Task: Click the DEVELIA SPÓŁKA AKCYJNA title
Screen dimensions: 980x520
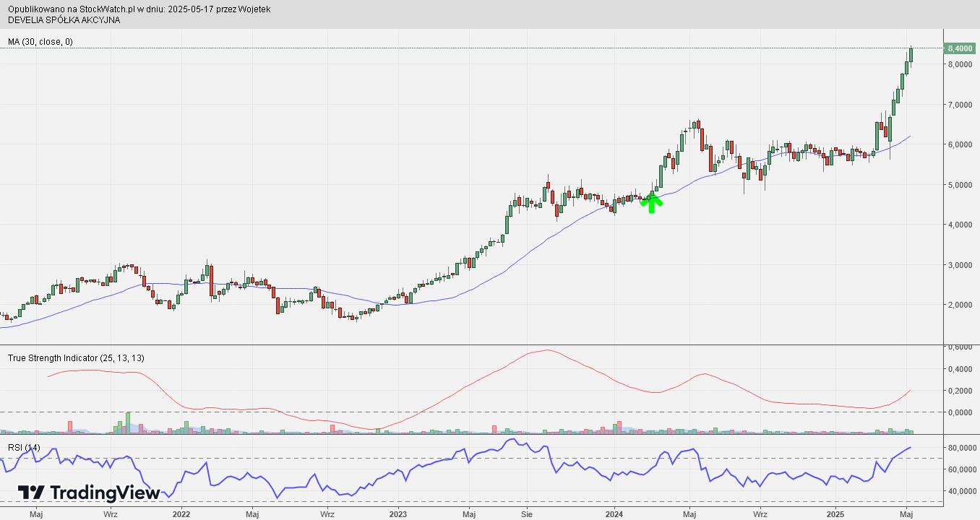Action: (x=64, y=19)
